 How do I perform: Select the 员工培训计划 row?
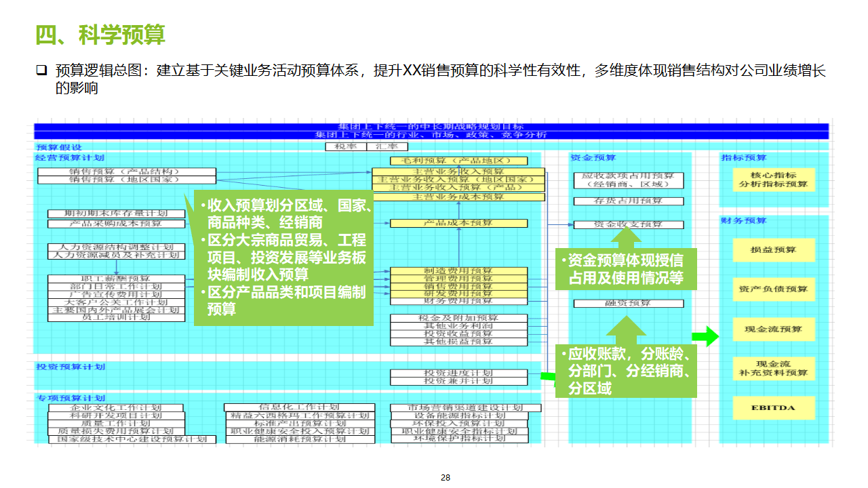coord(116,317)
